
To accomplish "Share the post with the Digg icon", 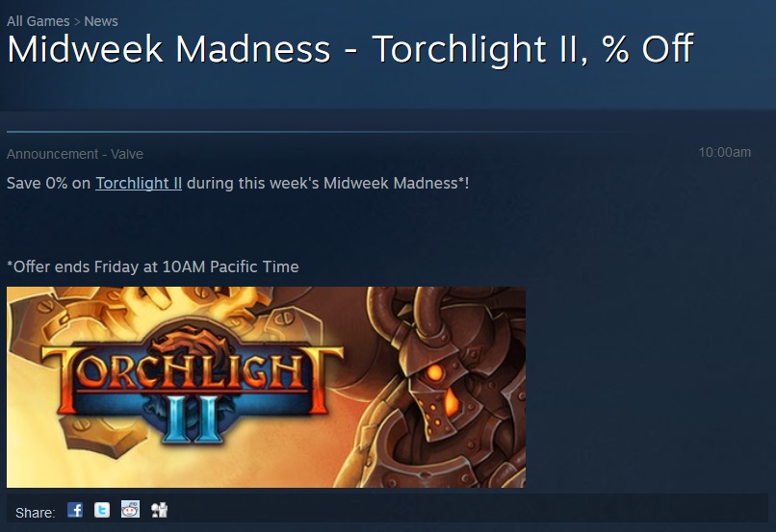I will [x=160, y=510].
